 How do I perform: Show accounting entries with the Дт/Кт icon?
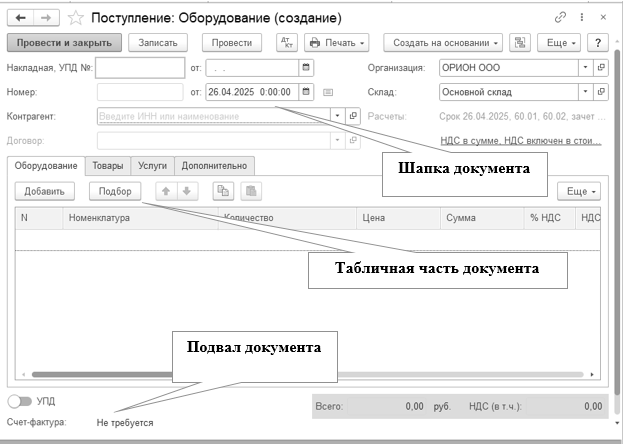tap(287, 43)
